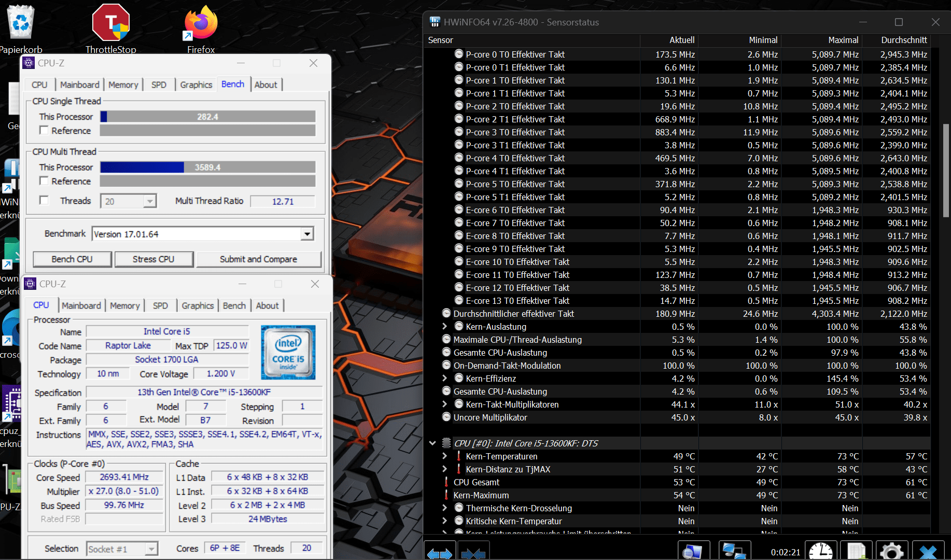Click chip icon beside CPU [#0] DTS group
Screen dimensions: 951x560
(446, 443)
